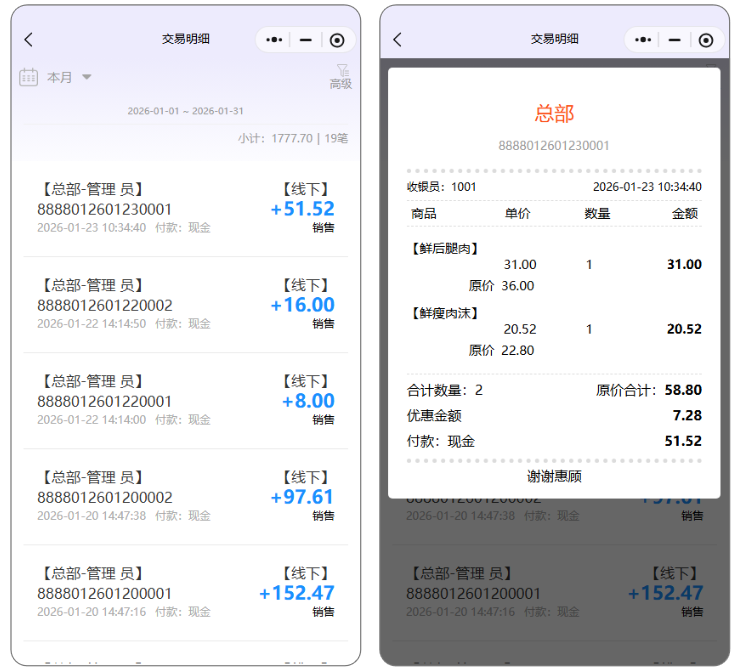This screenshot has height=670, width=733.
Task: Open the three-dot menu on the left screen
Action: [x=275, y=40]
